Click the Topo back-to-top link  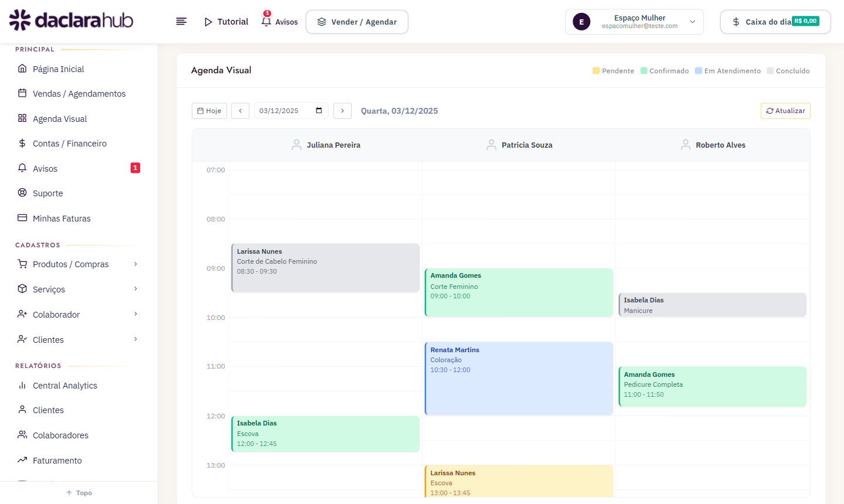pyautogui.click(x=79, y=493)
